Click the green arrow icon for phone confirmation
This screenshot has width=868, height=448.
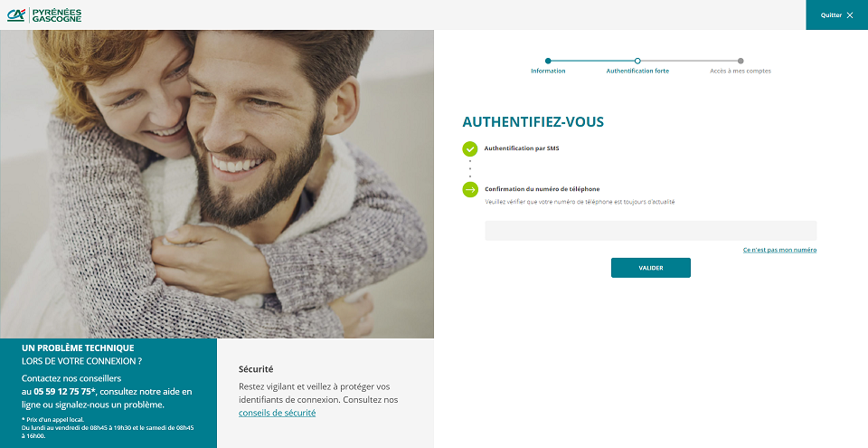(470, 190)
